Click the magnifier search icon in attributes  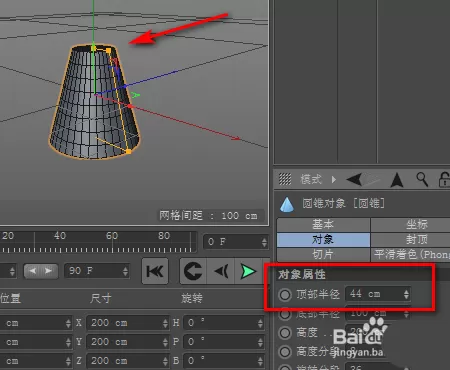[x=422, y=179]
